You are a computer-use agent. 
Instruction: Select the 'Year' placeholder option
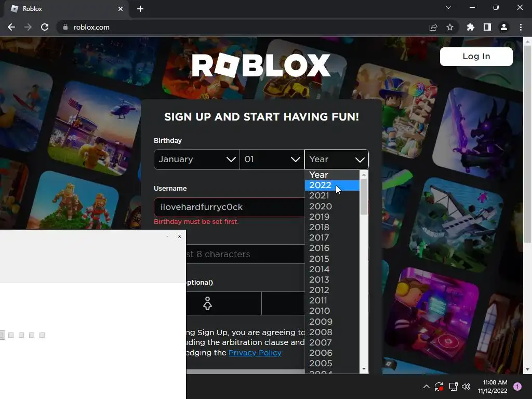[x=332, y=175]
